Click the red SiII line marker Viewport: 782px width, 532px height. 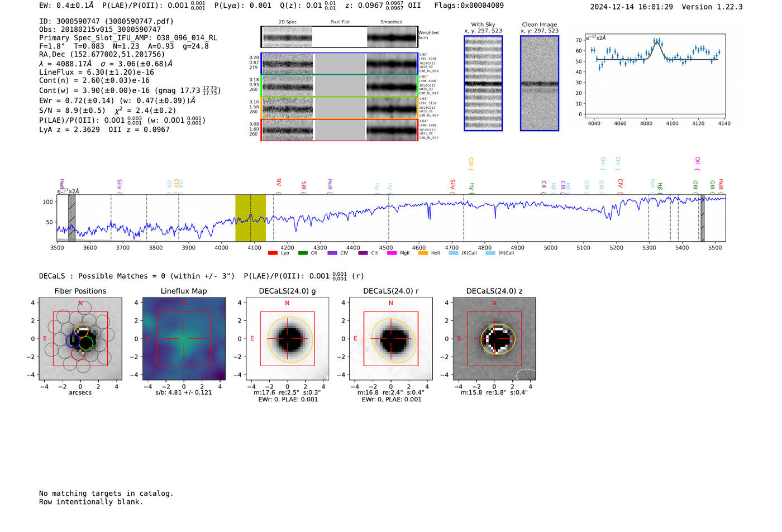pyautogui.click(x=304, y=187)
